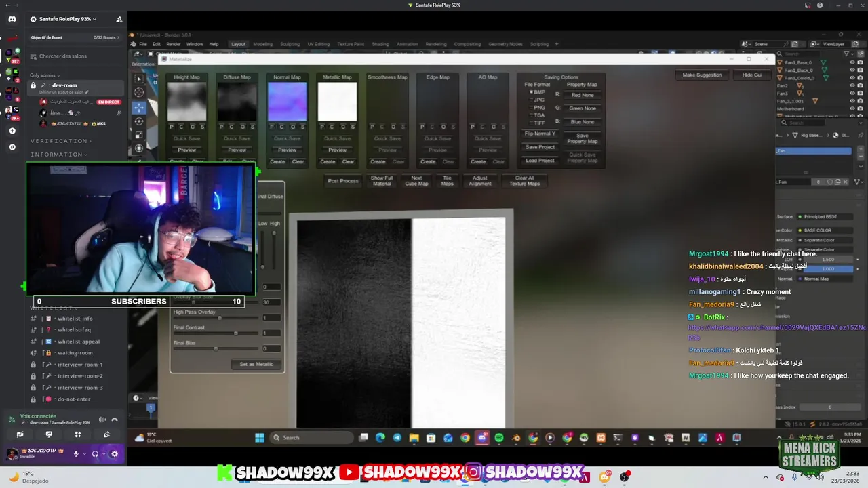Activate the Move tool in Blender toolbar
The image size is (868, 488).
coord(139,107)
